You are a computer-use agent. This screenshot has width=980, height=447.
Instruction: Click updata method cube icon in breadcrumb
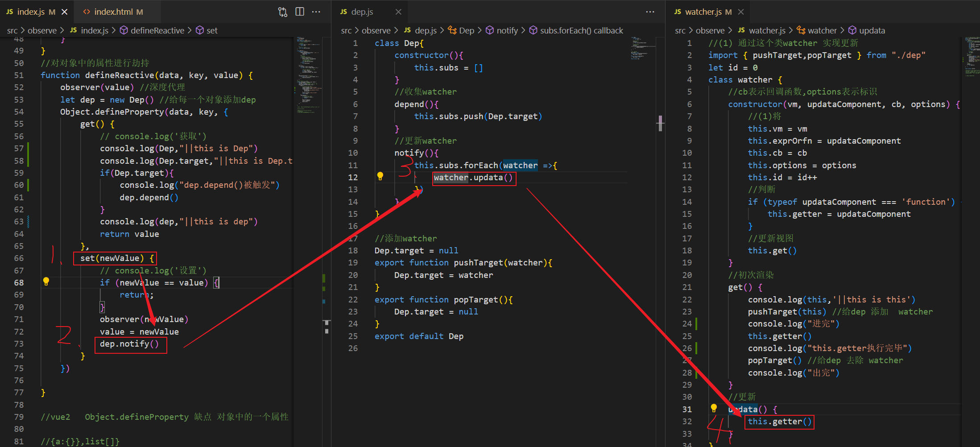click(852, 30)
